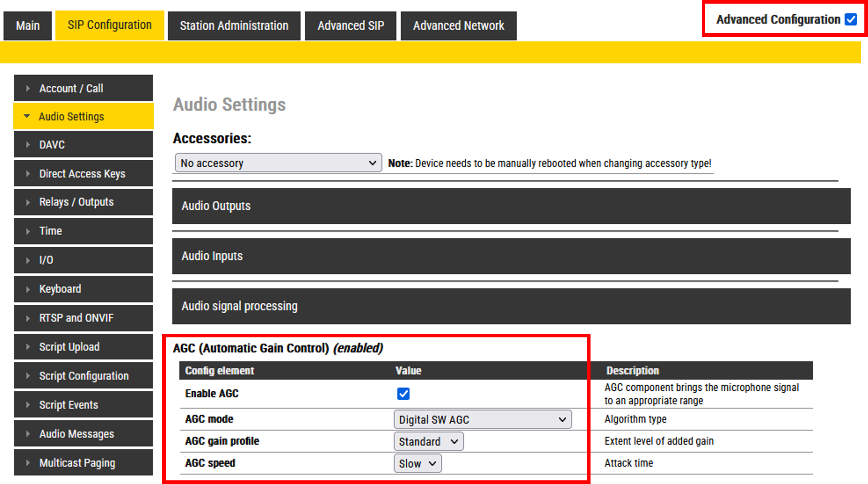The width and height of the screenshot is (868, 484).
Task: Expand the Multicast Paging arrow icon
Action: tap(28, 463)
